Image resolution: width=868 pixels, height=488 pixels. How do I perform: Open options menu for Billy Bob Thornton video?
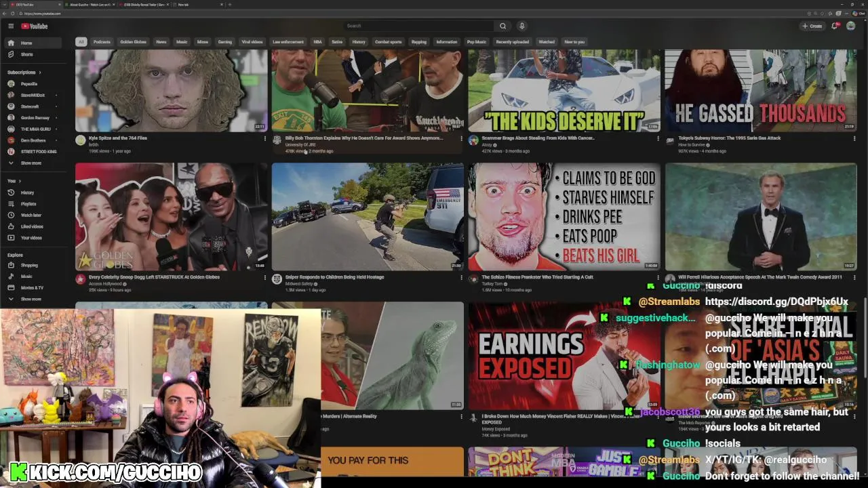coord(461,138)
